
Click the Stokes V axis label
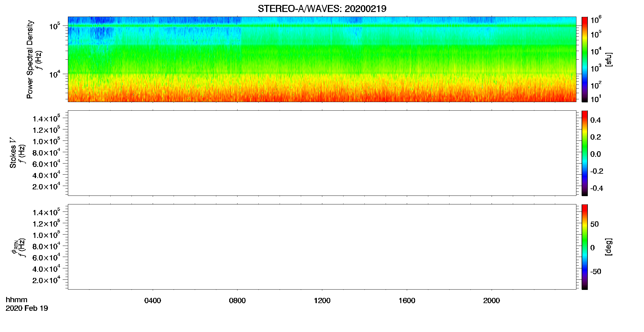point(13,153)
